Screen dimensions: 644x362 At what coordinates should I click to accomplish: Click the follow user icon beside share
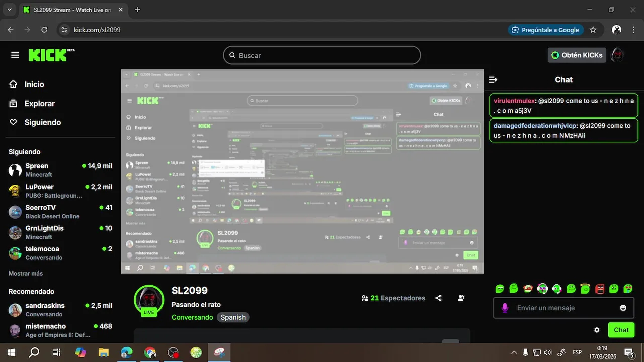pos(461,298)
